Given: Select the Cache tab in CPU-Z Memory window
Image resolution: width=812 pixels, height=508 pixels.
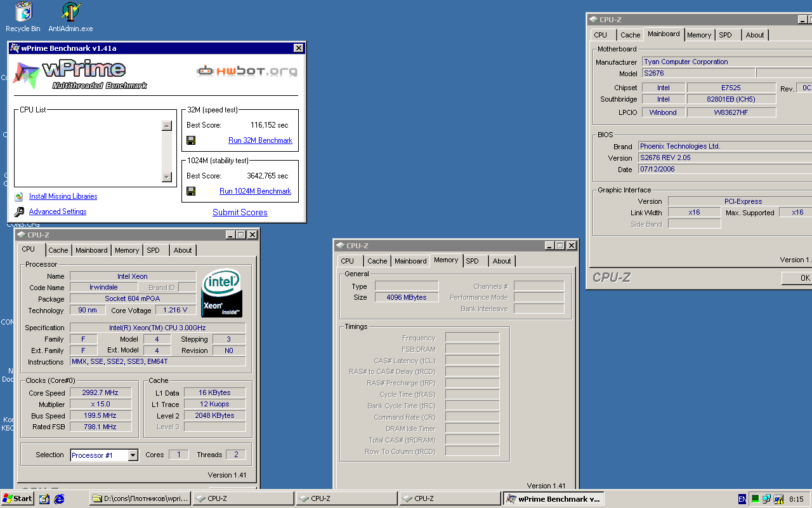Looking at the screenshot, I should (x=377, y=261).
